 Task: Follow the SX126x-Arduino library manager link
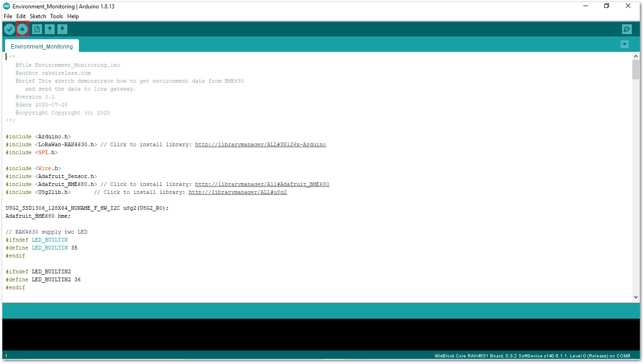(260, 144)
